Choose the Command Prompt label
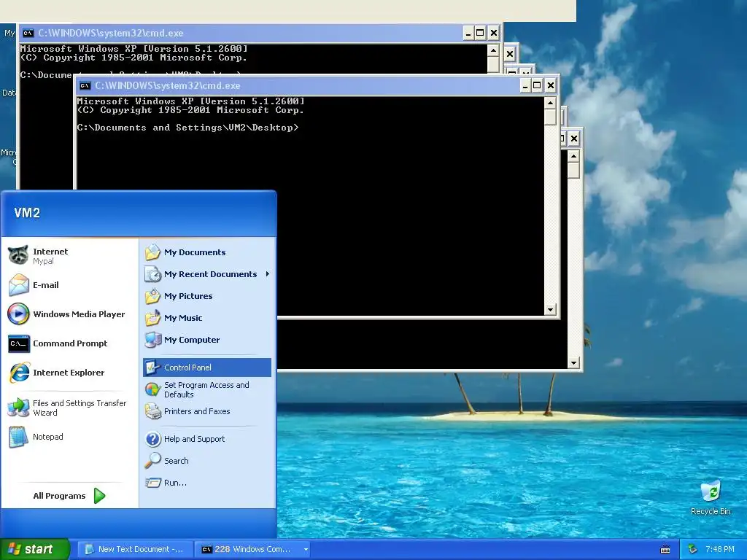Screen dimensions: 747x560 point(70,343)
